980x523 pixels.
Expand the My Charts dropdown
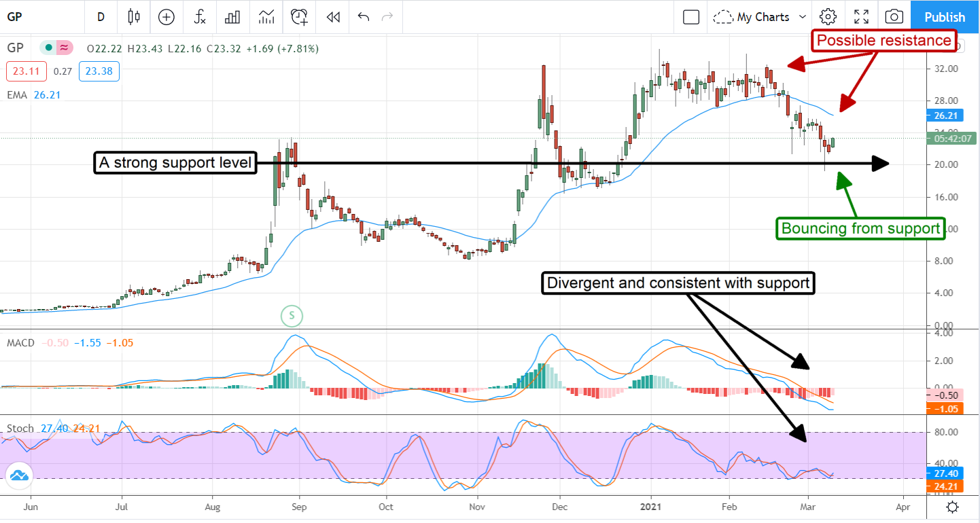pos(762,17)
